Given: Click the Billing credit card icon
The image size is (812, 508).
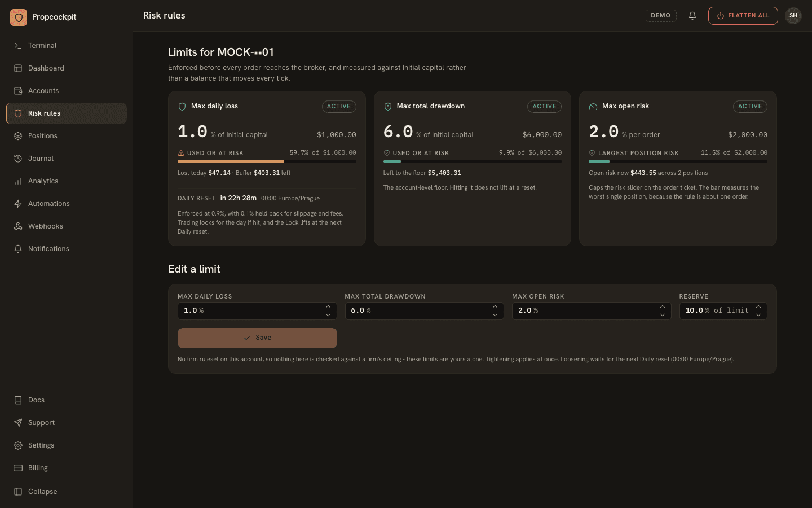Looking at the screenshot, I should click(18, 468).
